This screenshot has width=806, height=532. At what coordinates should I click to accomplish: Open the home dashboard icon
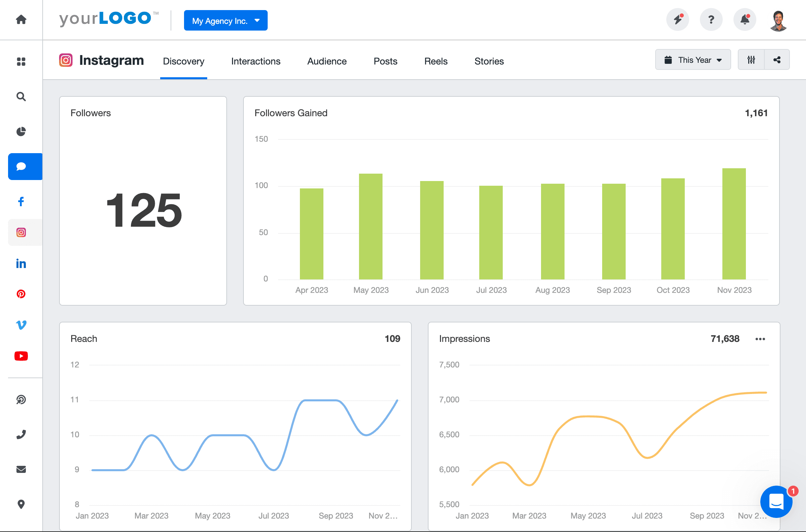[x=21, y=20]
